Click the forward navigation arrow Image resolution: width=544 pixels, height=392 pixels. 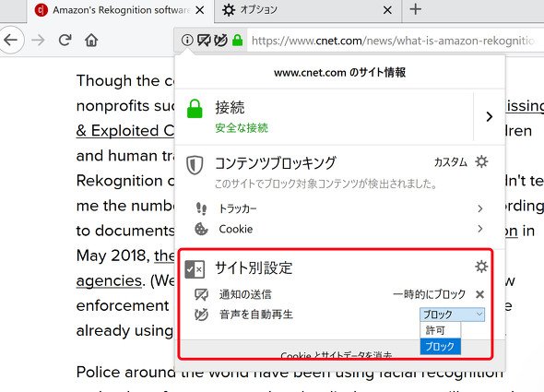(x=38, y=41)
